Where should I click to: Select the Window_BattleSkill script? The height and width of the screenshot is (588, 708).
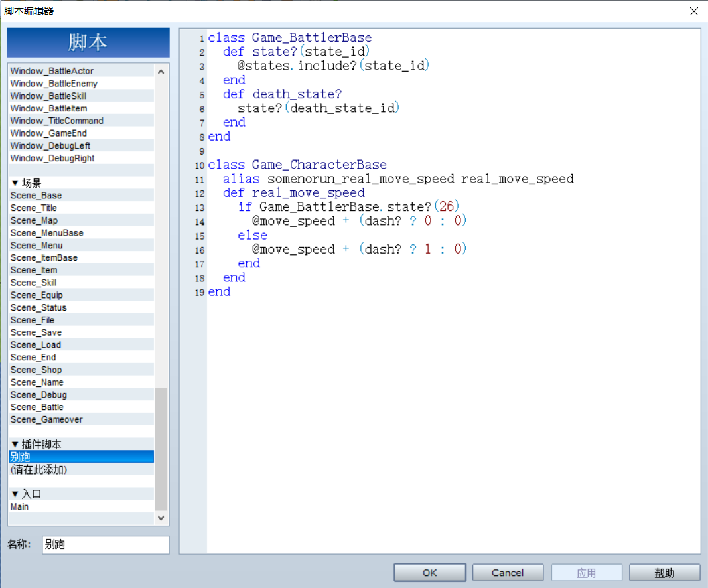81,96
